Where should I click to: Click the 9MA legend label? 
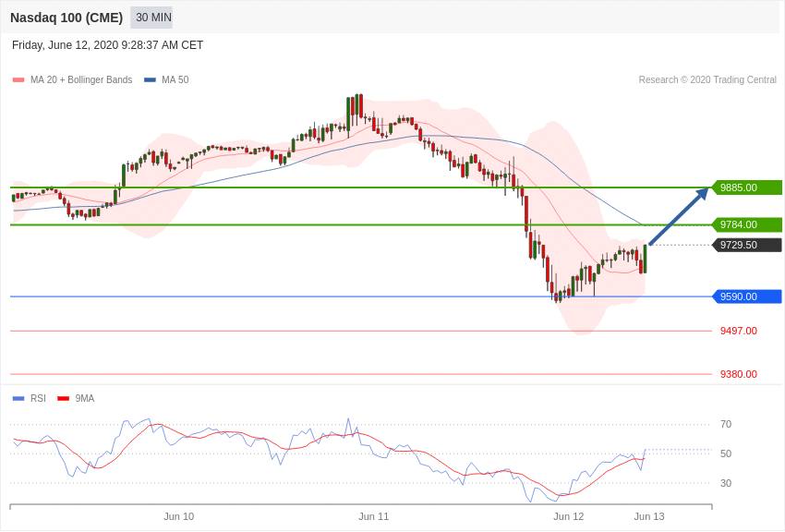coord(85,398)
